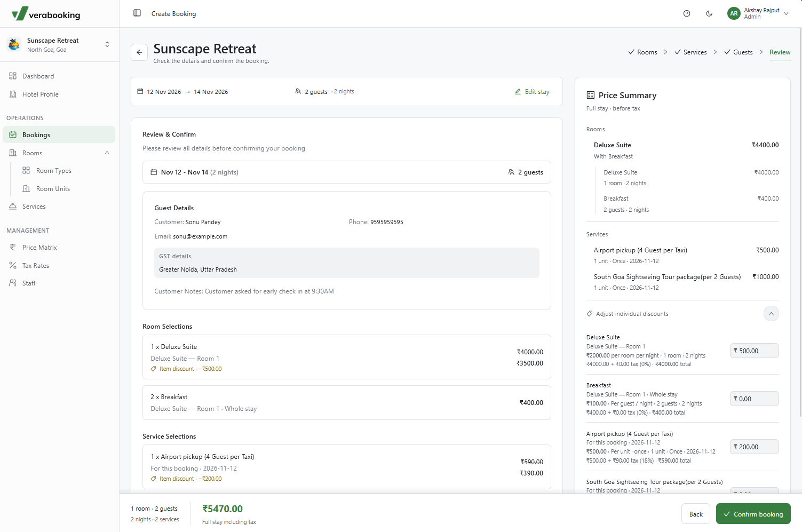The width and height of the screenshot is (802, 532).
Task: Click GST details Greater Noida box
Action: click(347, 263)
